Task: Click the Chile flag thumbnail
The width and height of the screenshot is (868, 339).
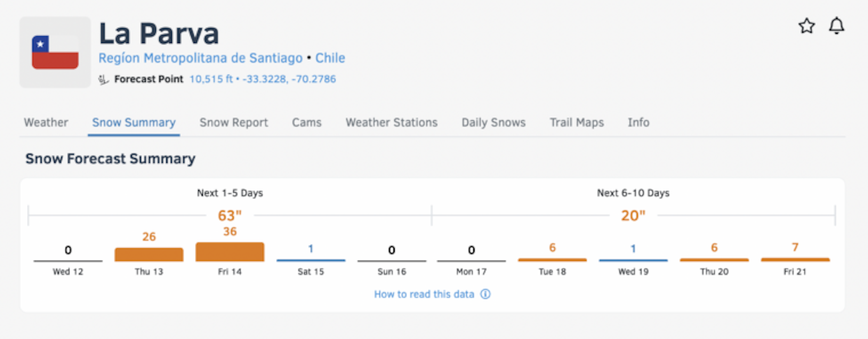Action: 55,52
